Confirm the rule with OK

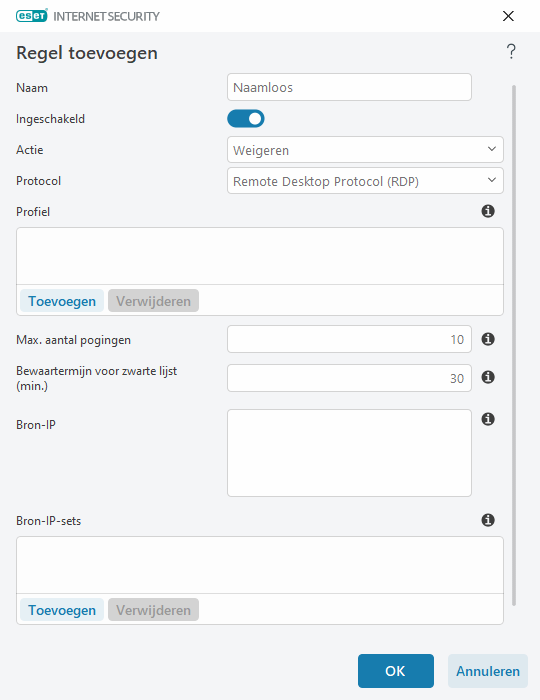(x=395, y=671)
